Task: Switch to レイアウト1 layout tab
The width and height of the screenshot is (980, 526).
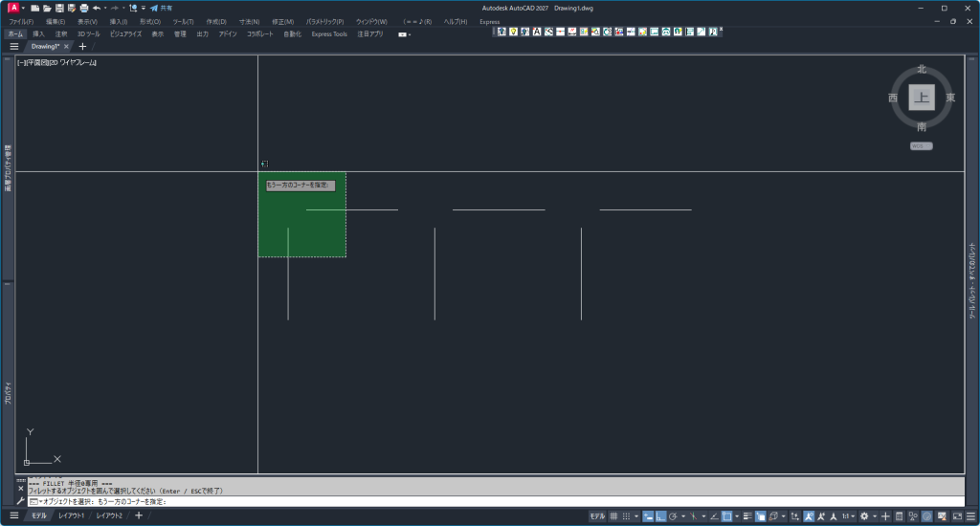Action: [71, 516]
